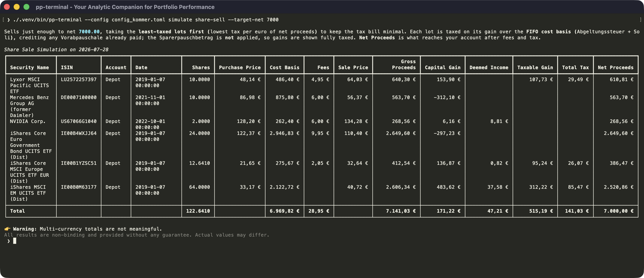Click the 141,03 € total tax value
This screenshot has width=644, height=278.
click(577, 211)
